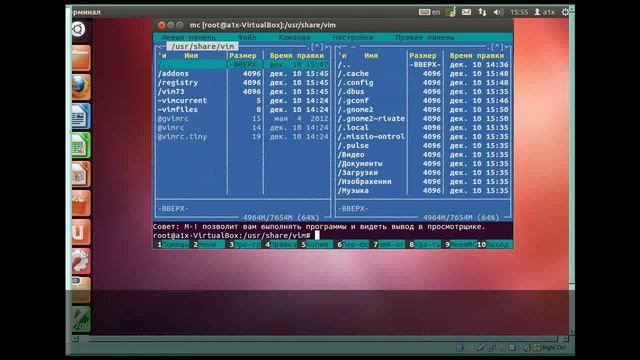Toggle left panel [^] history arrow
Screen dimensions: 640x360
tap(317, 47)
